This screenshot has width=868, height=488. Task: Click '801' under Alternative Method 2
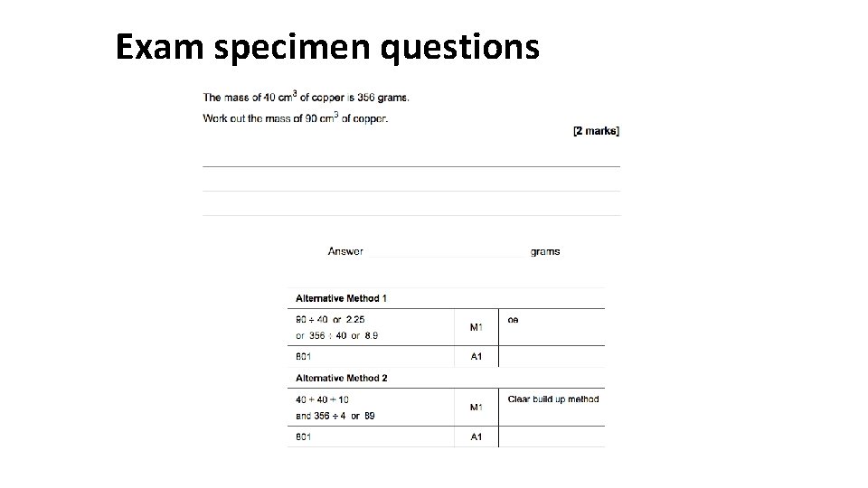305,437
